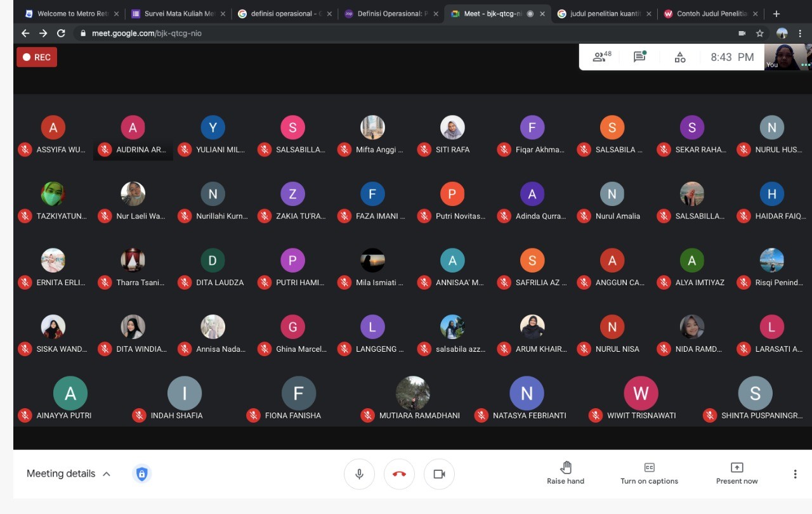812x514 pixels.
Task: Click your self-view thumbnail labeled You
Action: [x=787, y=57]
